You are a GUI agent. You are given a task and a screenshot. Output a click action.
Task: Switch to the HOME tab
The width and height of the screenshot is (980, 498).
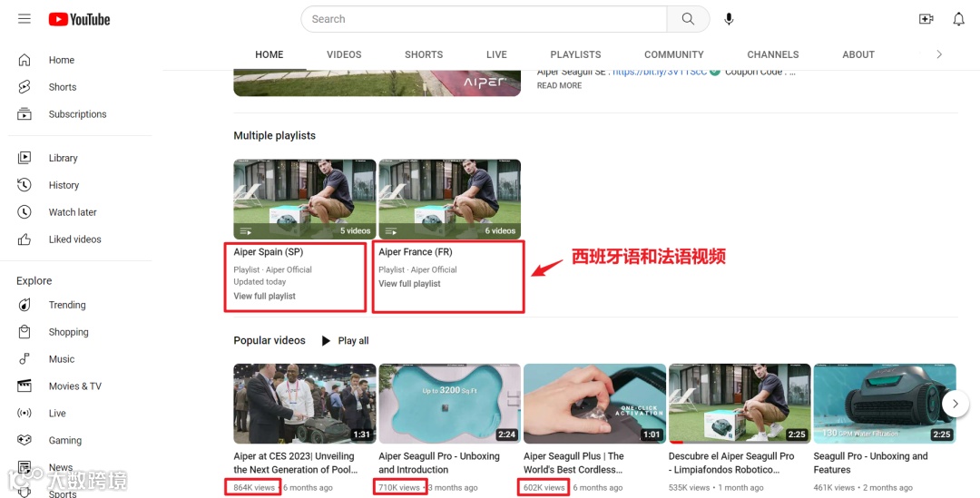[x=269, y=55]
